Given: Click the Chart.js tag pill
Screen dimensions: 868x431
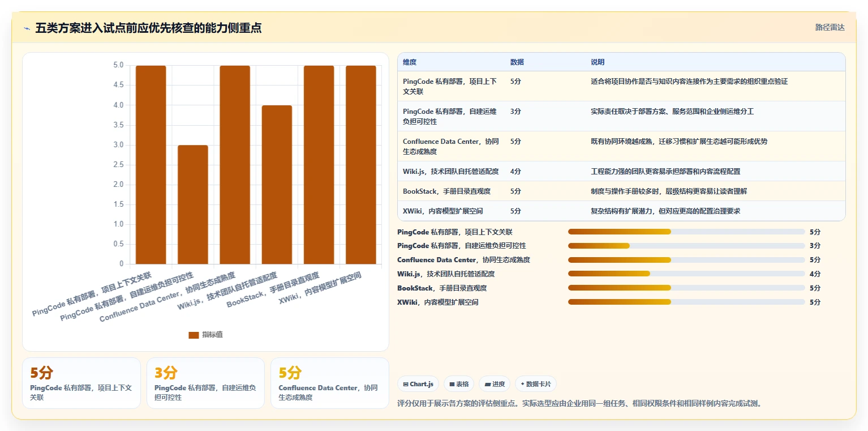Looking at the screenshot, I should [418, 384].
